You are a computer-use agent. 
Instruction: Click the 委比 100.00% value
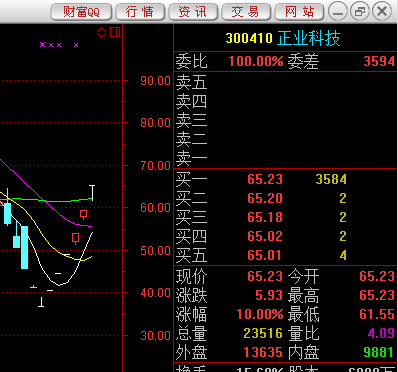tap(256, 62)
